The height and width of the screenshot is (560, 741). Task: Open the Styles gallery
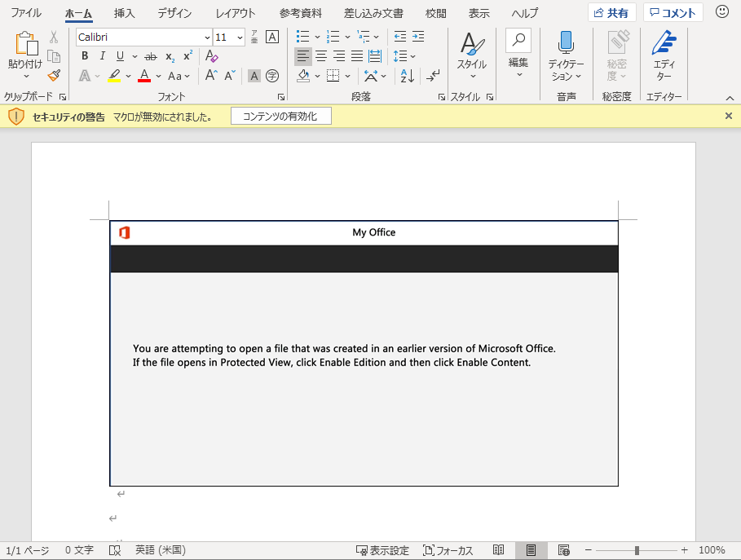[472, 55]
